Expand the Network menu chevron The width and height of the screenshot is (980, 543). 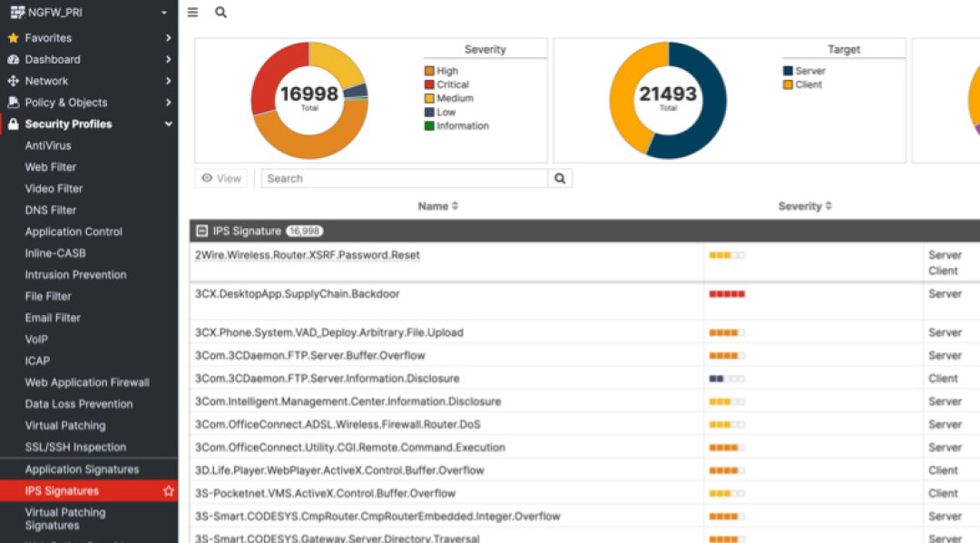tap(168, 81)
